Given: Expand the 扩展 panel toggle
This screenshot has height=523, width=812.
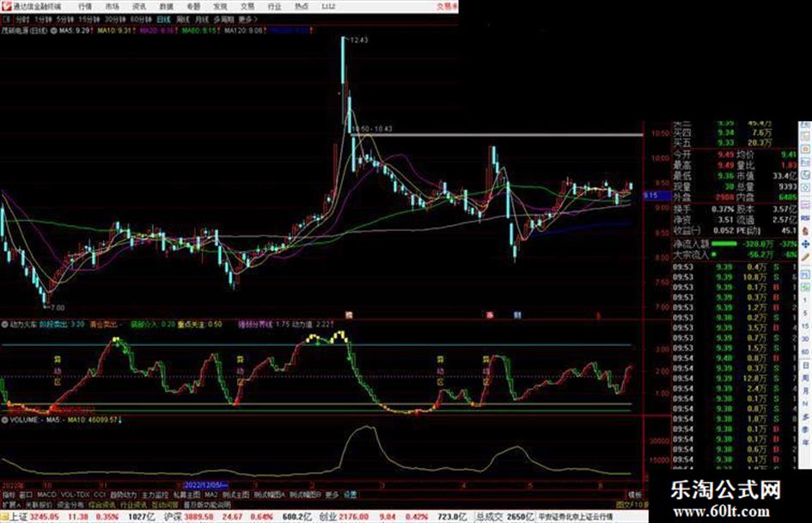Looking at the screenshot, I should tap(11, 504).
